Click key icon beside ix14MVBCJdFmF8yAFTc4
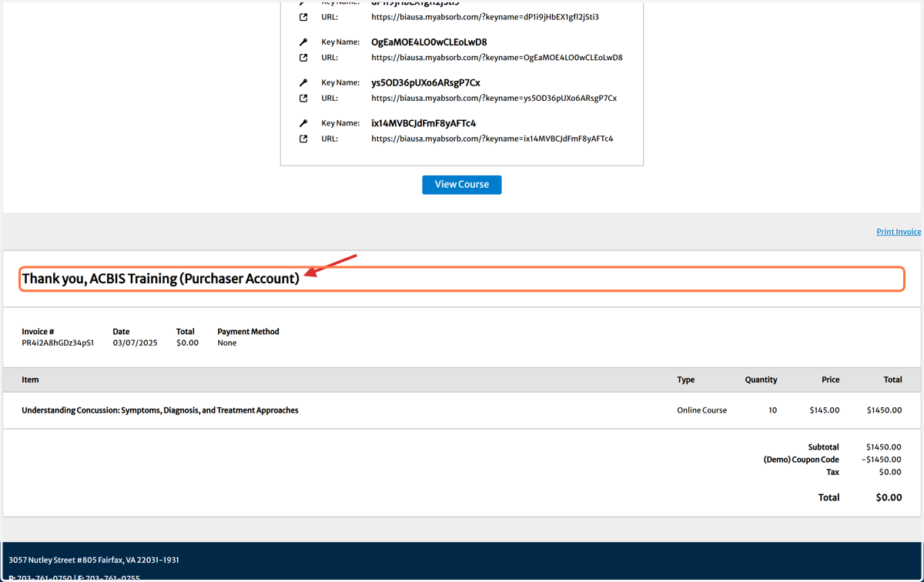The image size is (924, 582). [303, 123]
